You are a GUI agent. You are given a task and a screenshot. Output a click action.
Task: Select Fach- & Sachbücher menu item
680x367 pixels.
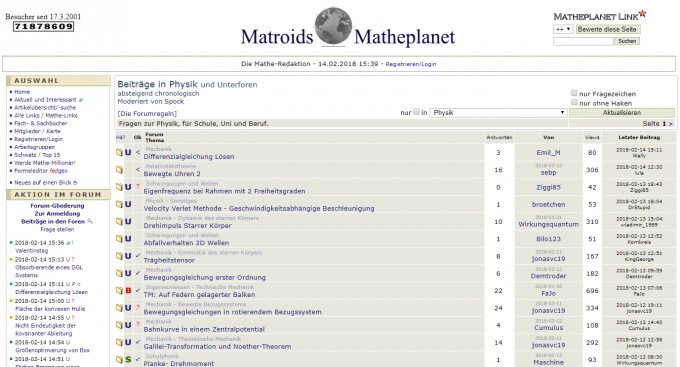41,123
